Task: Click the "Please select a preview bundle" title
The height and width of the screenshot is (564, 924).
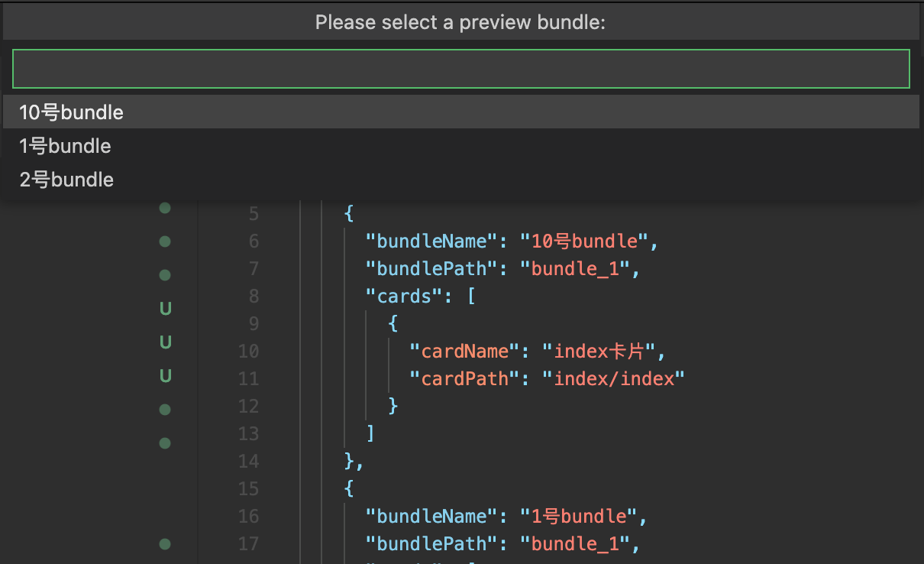Action: (x=460, y=23)
